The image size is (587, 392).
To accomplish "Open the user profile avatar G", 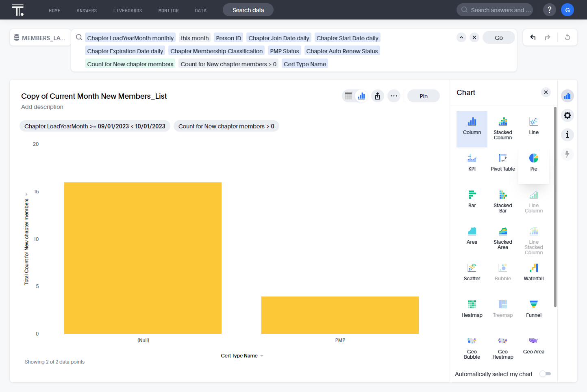I will pos(567,10).
